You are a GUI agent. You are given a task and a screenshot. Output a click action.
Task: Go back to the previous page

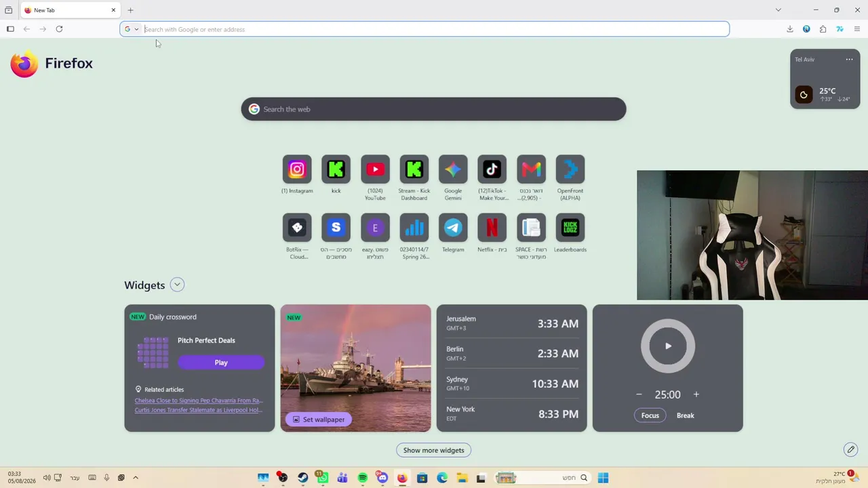coord(26,29)
